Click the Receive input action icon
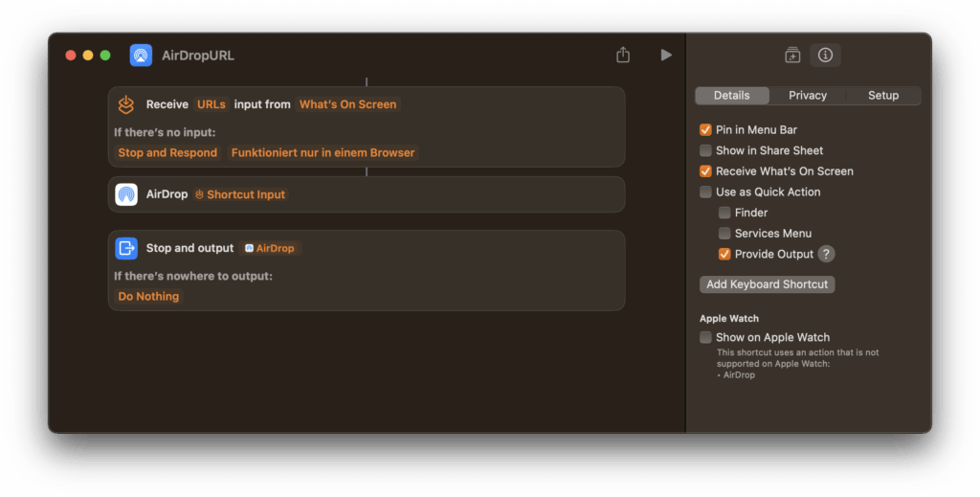This screenshot has width=980, height=497. pos(126,104)
